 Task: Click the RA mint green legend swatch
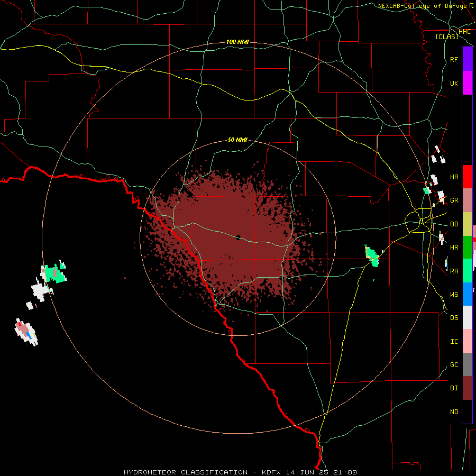click(467, 271)
